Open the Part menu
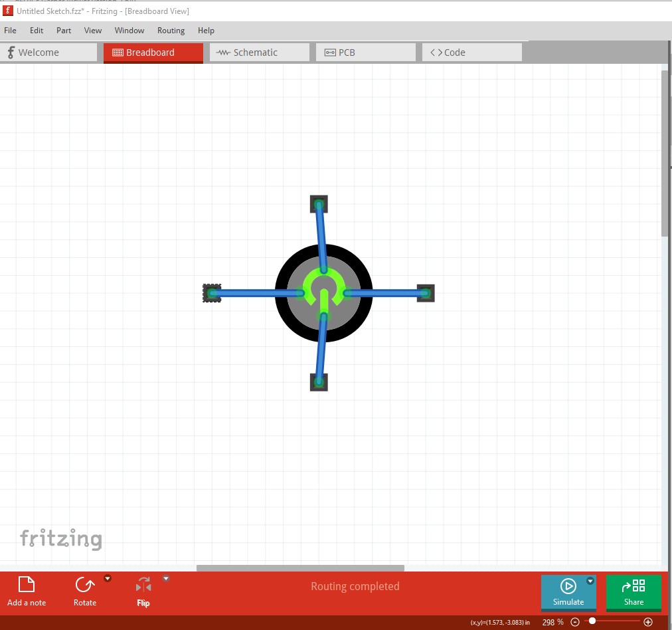Viewport: 672px width, 630px height. coord(64,31)
